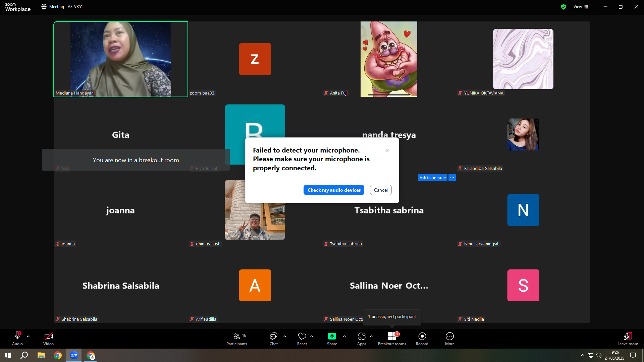The image size is (644, 362).
Task: Click the green encryption shield icon
Action: tap(563, 7)
